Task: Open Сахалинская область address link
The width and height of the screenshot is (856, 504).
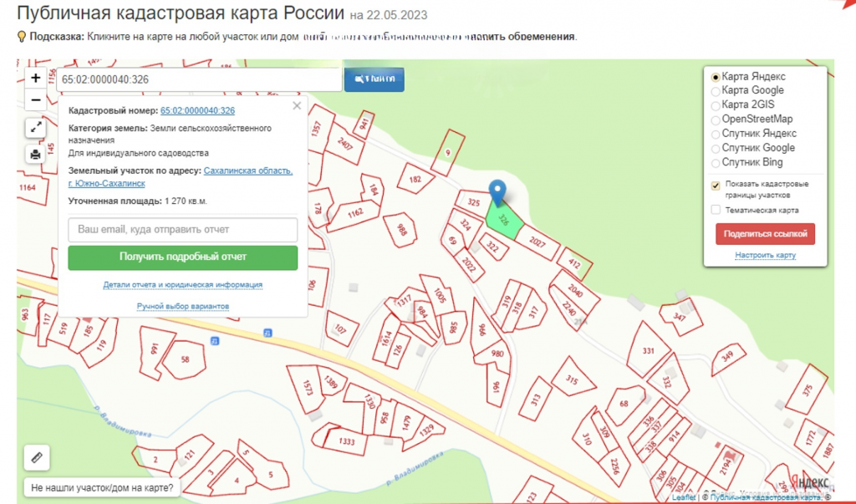Action: pos(181,177)
